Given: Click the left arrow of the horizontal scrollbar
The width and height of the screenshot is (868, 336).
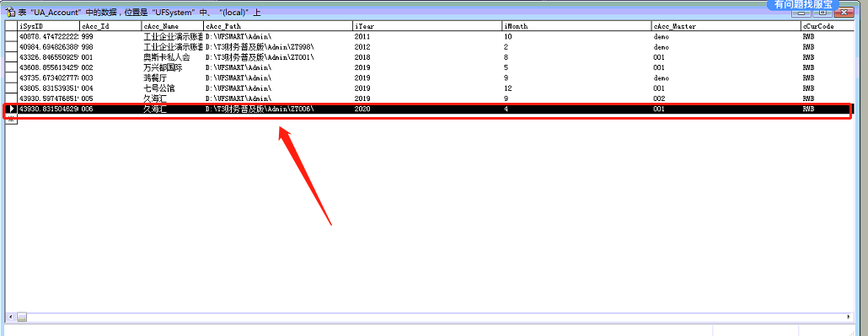Looking at the screenshot, I should (x=9, y=317).
